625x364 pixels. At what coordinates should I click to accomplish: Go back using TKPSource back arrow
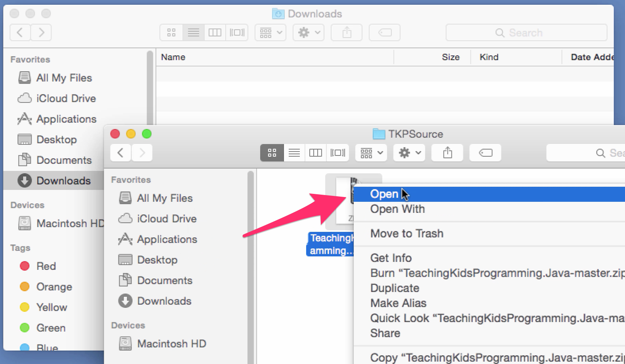click(121, 153)
